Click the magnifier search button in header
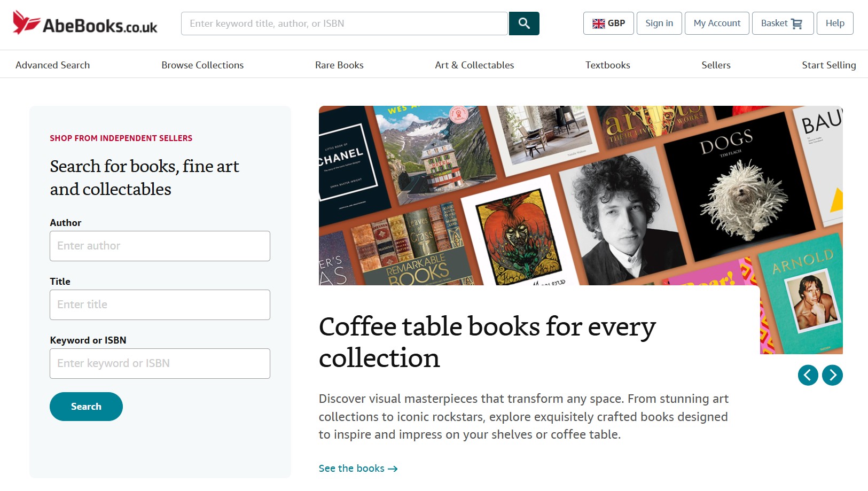The width and height of the screenshot is (868, 491). [x=524, y=24]
